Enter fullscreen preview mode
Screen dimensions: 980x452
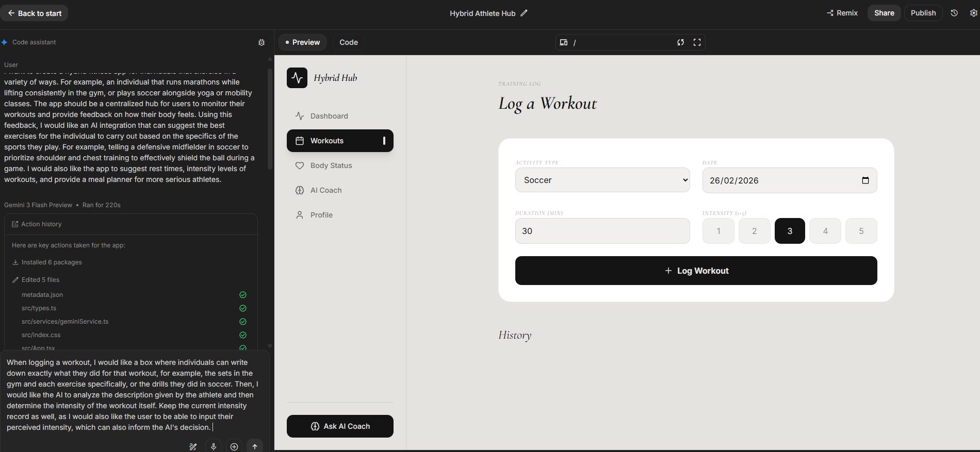697,42
